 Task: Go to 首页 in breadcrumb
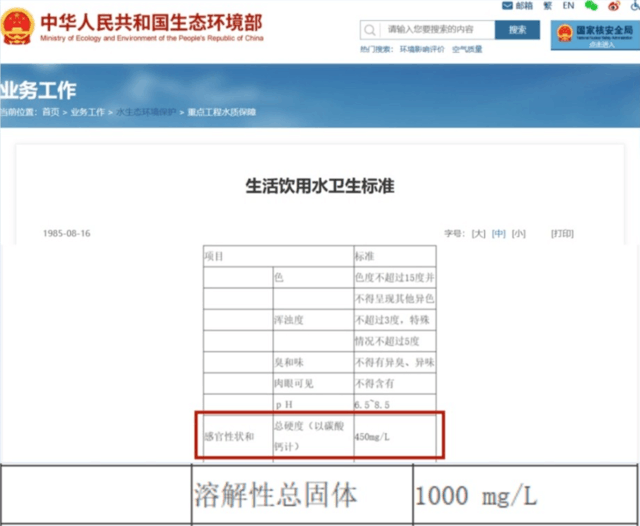[x=51, y=112]
